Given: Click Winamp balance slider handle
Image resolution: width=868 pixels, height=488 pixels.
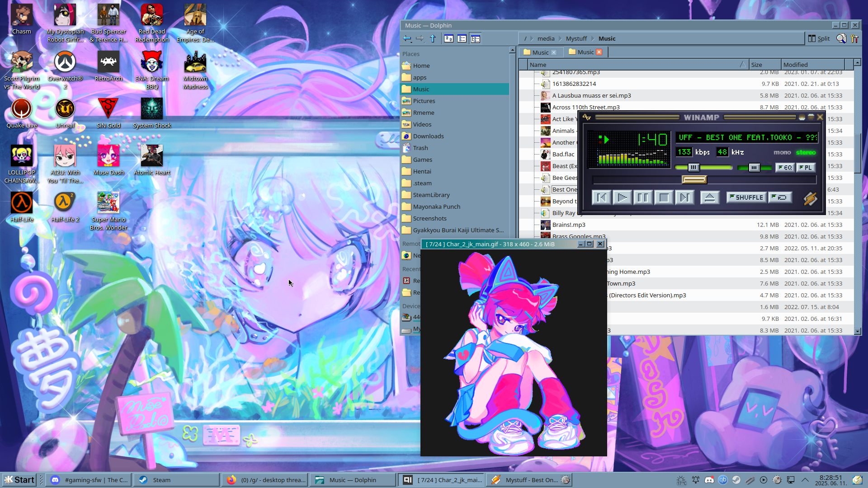Looking at the screenshot, I should coord(754,168).
